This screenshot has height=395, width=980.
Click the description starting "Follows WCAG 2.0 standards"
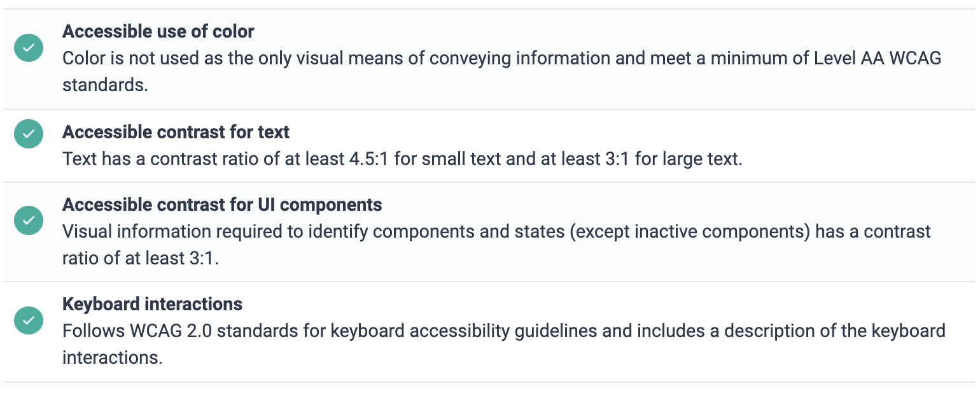[x=503, y=331]
